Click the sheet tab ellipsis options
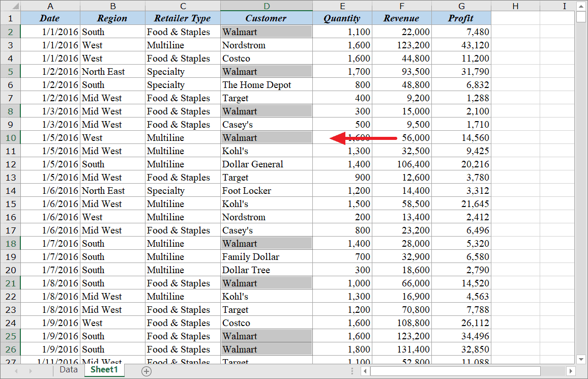The image size is (588, 379). (x=352, y=371)
